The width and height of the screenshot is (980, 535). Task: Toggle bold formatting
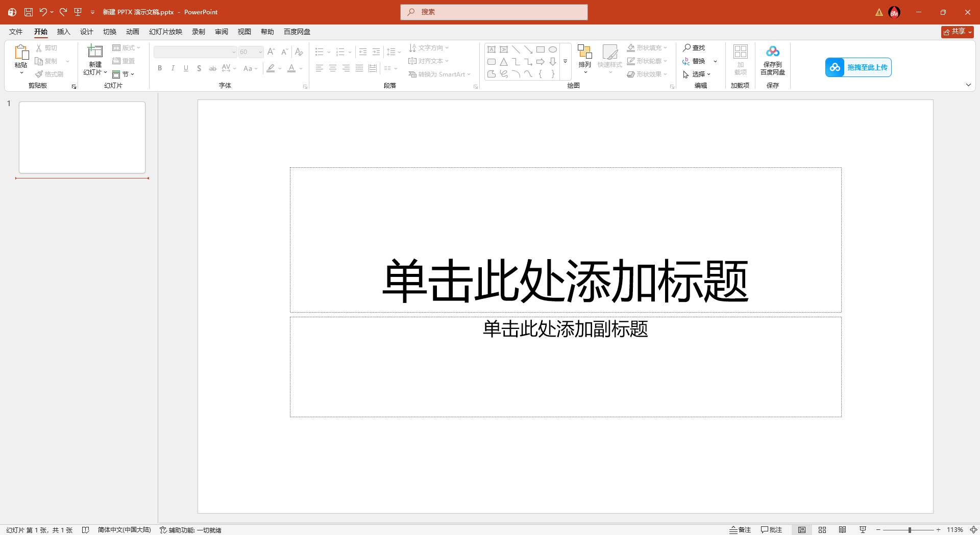click(159, 68)
